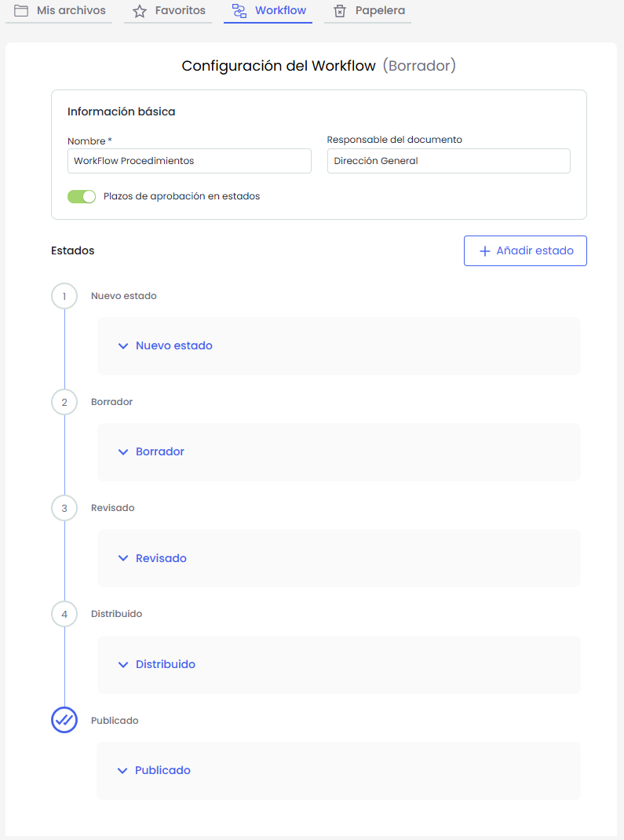Expand the Nuevo estado section chevron
624x840 pixels.
pyautogui.click(x=122, y=345)
